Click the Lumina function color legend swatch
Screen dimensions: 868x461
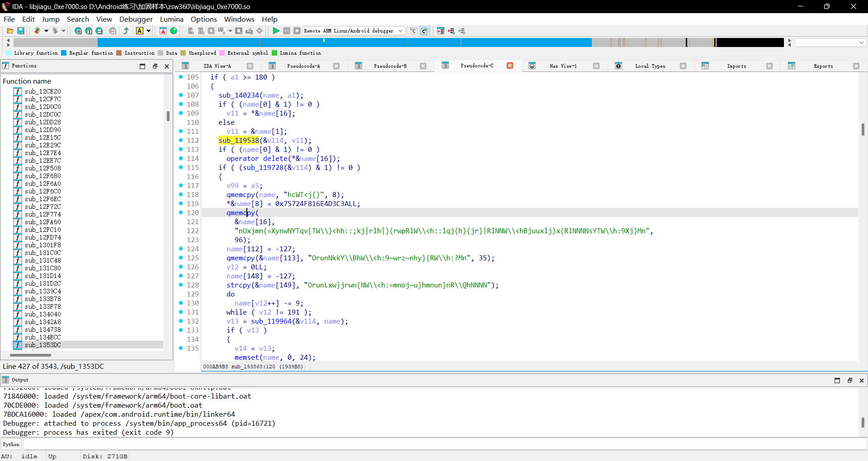(274, 53)
